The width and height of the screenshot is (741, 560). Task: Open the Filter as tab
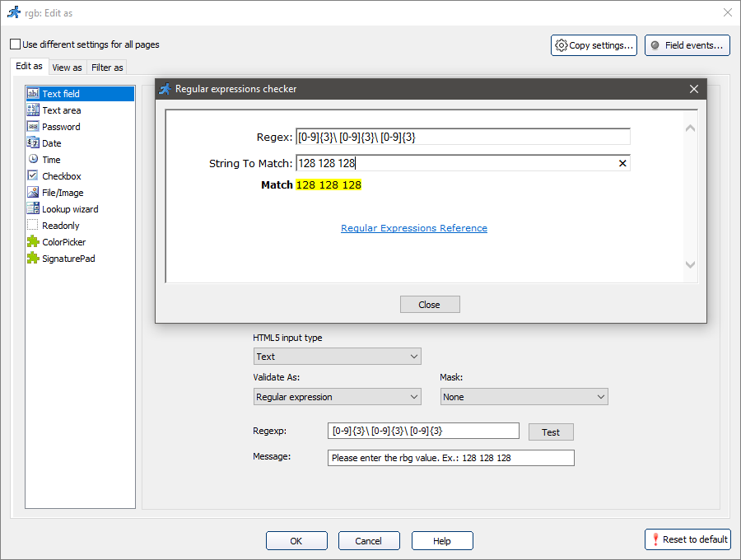coord(107,68)
